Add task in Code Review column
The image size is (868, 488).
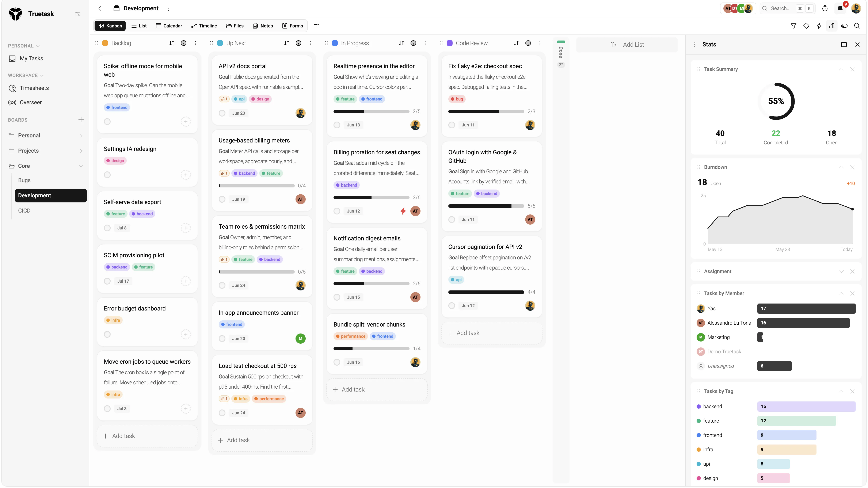[492, 333]
